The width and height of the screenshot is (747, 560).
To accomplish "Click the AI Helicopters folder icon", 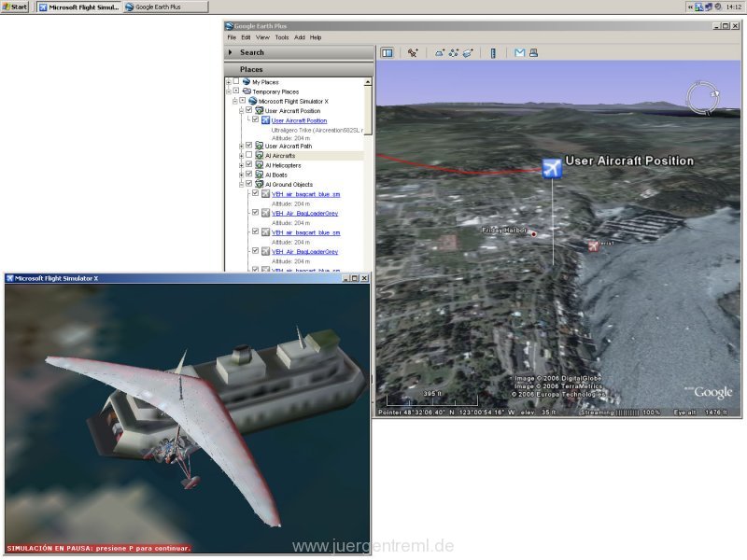I will point(260,165).
